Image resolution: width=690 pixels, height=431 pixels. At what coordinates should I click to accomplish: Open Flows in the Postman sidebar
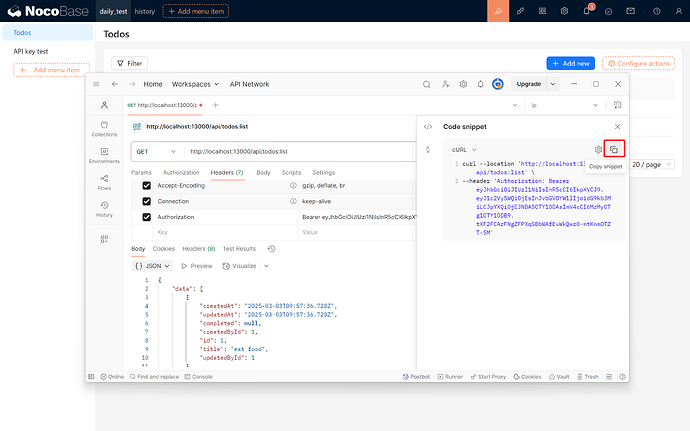tap(104, 182)
